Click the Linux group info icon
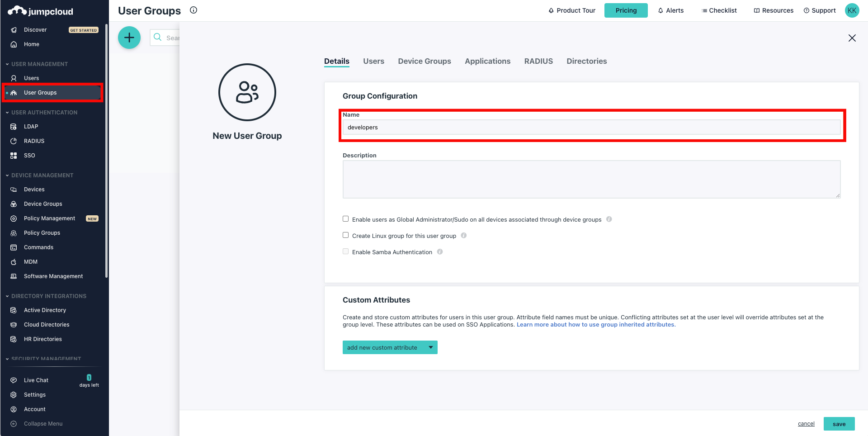 coord(464,236)
